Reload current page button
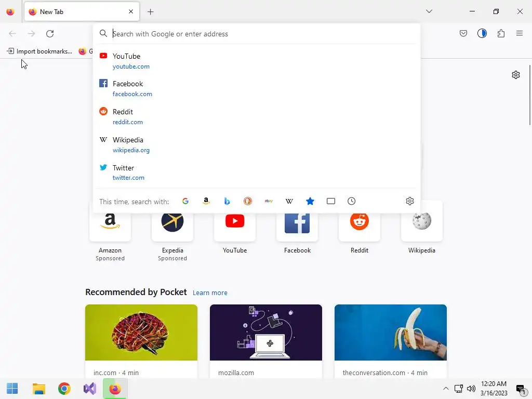This screenshot has height=399, width=532. click(x=50, y=34)
